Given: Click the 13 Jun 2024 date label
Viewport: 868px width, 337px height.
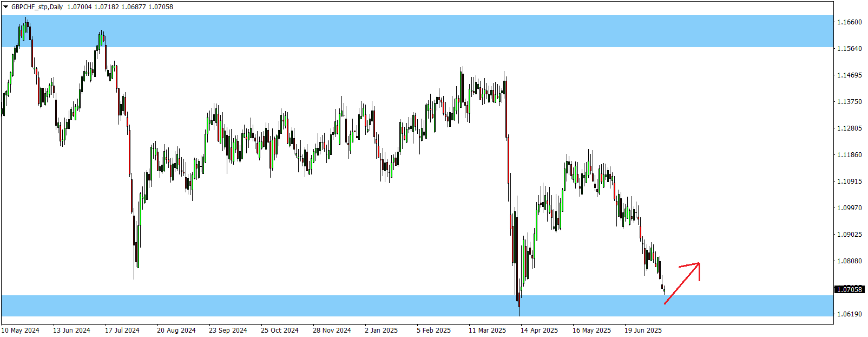Looking at the screenshot, I should coord(71,330).
